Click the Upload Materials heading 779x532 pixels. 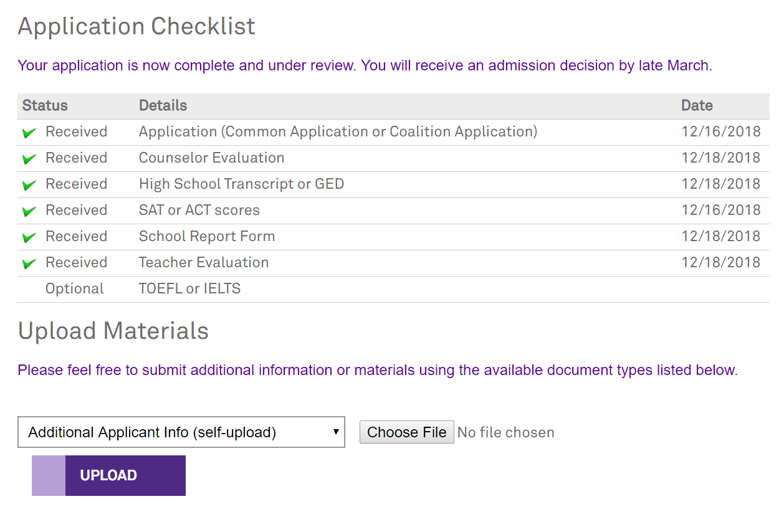click(113, 331)
